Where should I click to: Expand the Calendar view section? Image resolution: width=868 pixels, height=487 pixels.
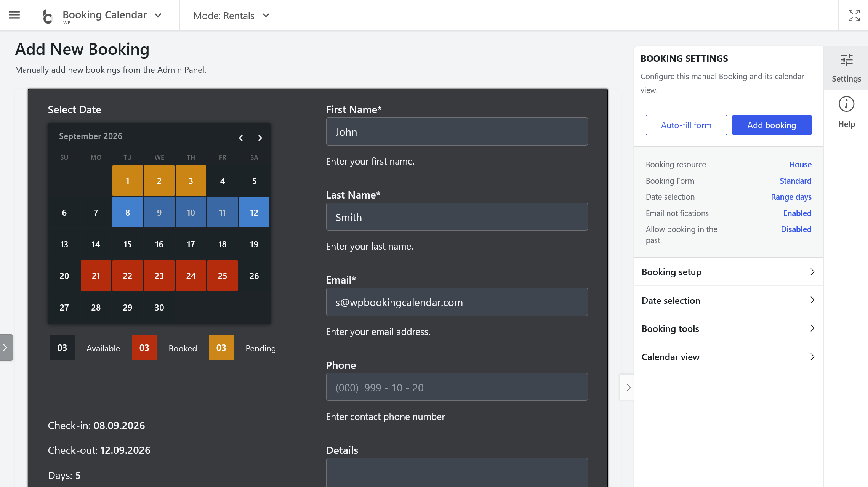[x=729, y=357]
